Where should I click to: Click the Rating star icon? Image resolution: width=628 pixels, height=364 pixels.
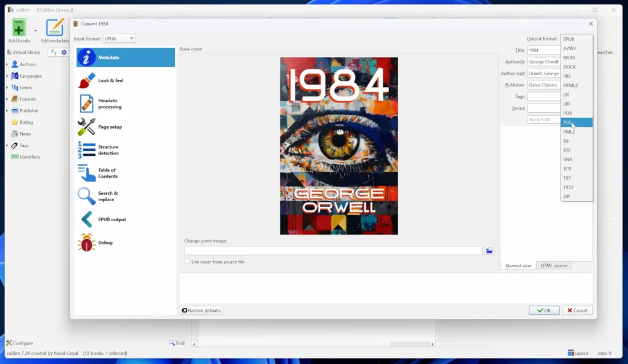click(x=15, y=122)
